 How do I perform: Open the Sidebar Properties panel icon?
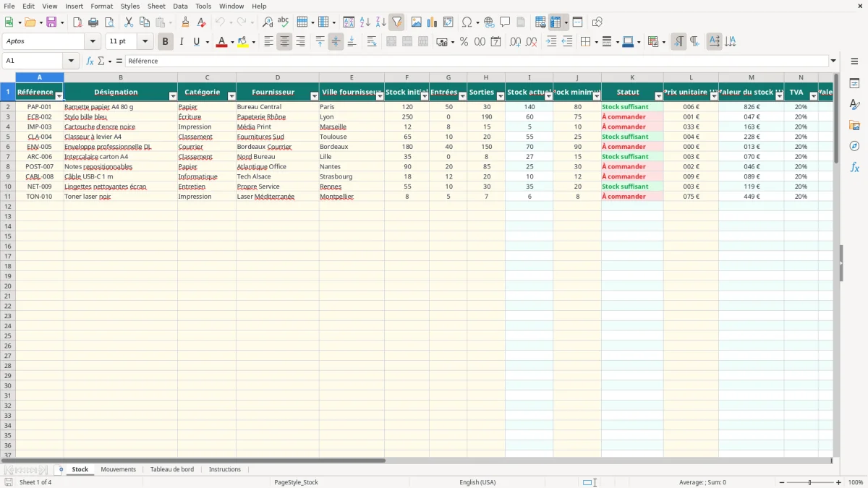(x=854, y=84)
